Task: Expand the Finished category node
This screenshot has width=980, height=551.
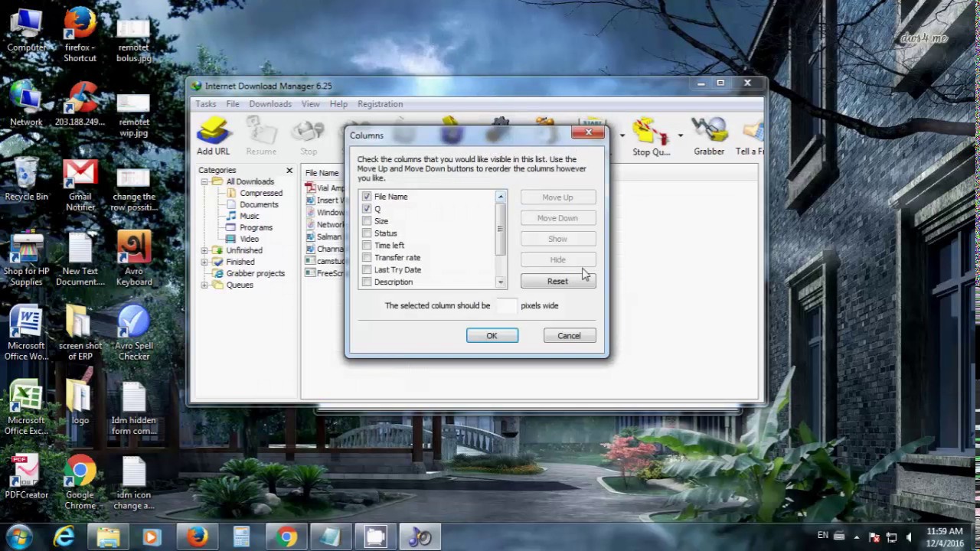Action: click(x=204, y=262)
